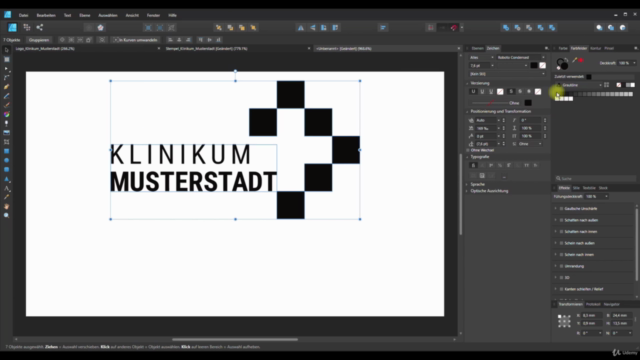Click the snapping magnet icon
Image resolution: width=640 pixels, height=360 pixels.
[454, 28]
